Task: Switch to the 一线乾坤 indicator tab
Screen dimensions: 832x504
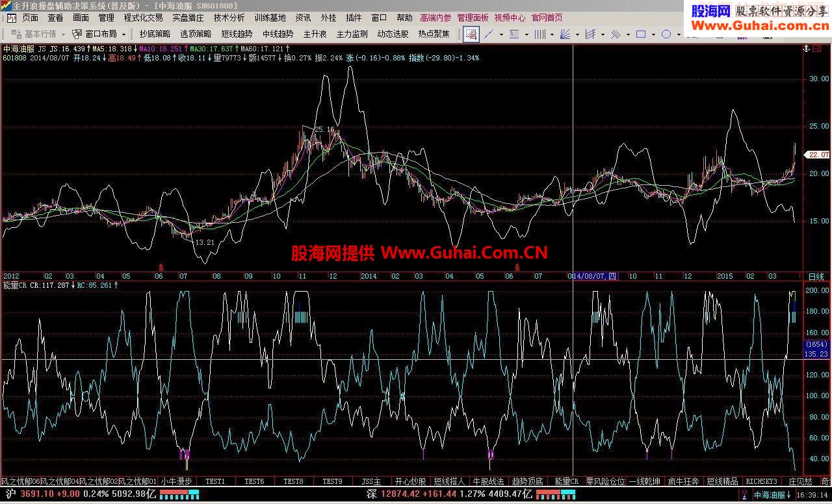Action: pos(644,481)
